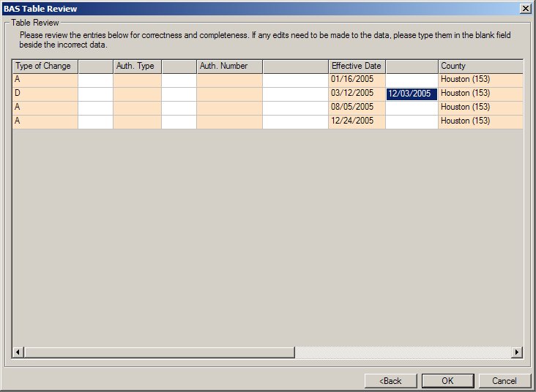The height and width of the screenshot is (392, 536).
Task: Click the OK button
Action: 448,381
